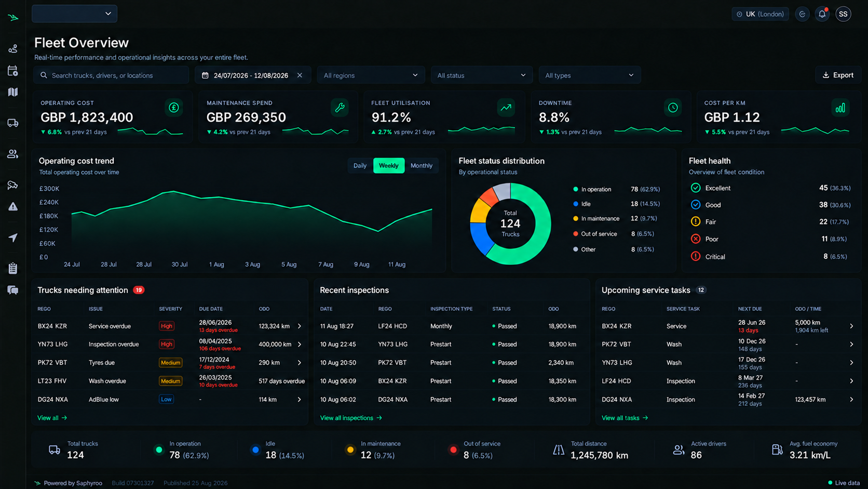Click DG24 NXA AdBlue low issue row
Screen dimensions: 868x489
coord(170,400)
